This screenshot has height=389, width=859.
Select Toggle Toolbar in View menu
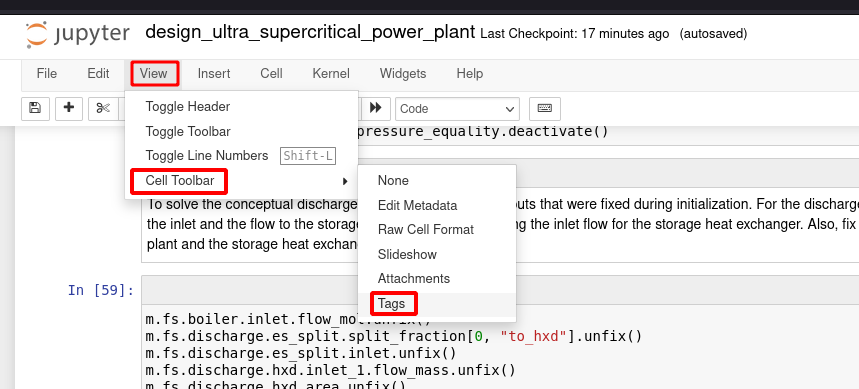(x=242, y=131)
